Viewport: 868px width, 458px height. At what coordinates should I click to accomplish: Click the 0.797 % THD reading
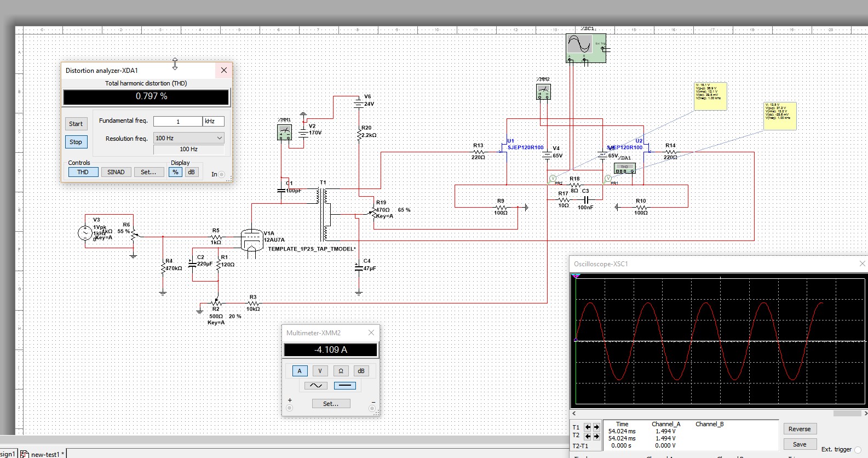[x=146, y=96]
